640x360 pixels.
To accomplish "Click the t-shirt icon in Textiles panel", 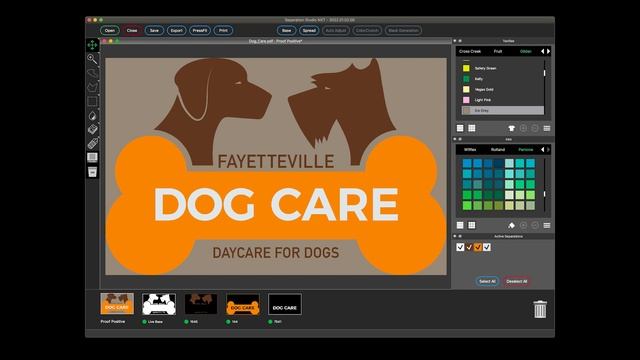I will coord(511,128).
